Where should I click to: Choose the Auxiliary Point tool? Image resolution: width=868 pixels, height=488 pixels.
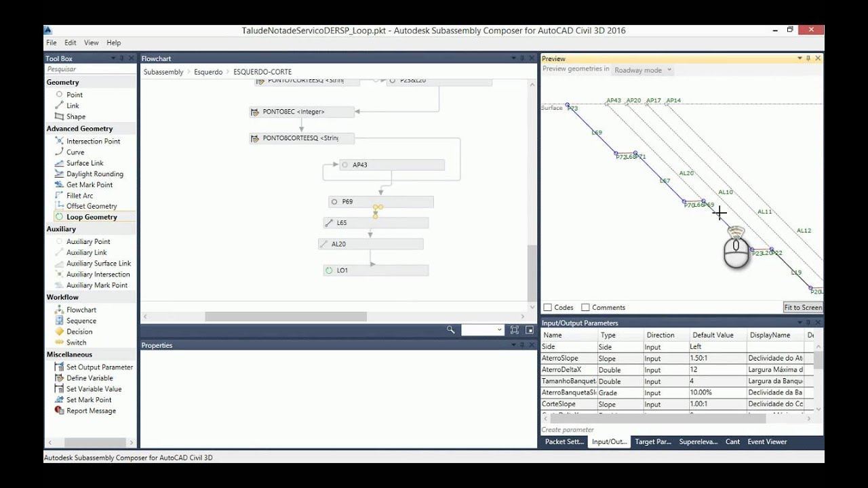[x=88, y=241]
